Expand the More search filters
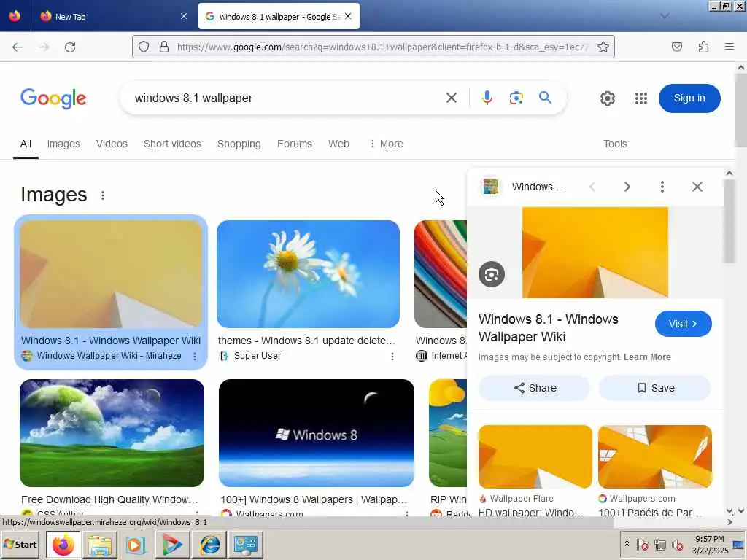Screen dimensions: 747x560 click(387, 144)
